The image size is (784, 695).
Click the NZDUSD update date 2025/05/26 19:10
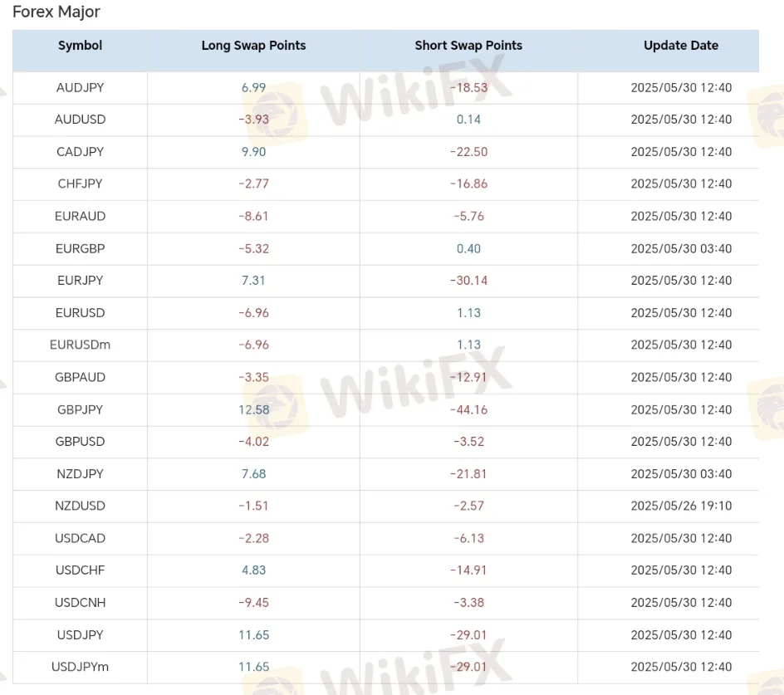[681, 506]
